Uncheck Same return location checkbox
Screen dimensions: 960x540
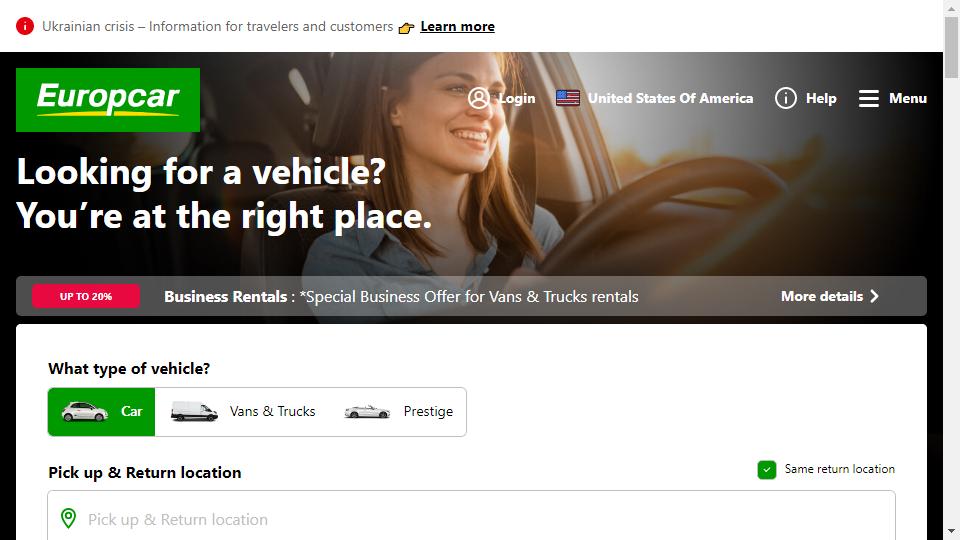(x=767, y=470)
